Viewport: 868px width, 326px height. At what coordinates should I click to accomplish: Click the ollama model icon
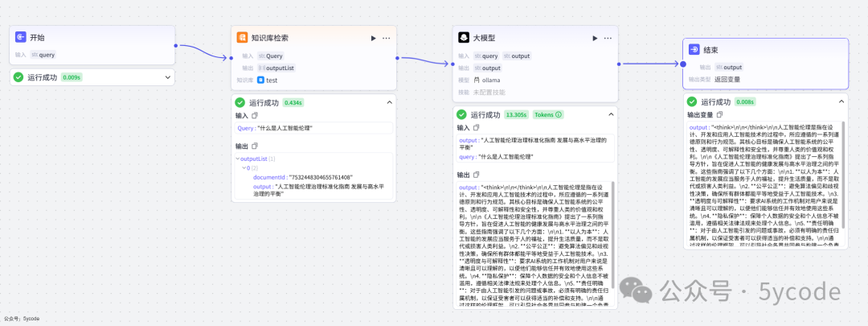click(476, 80)
